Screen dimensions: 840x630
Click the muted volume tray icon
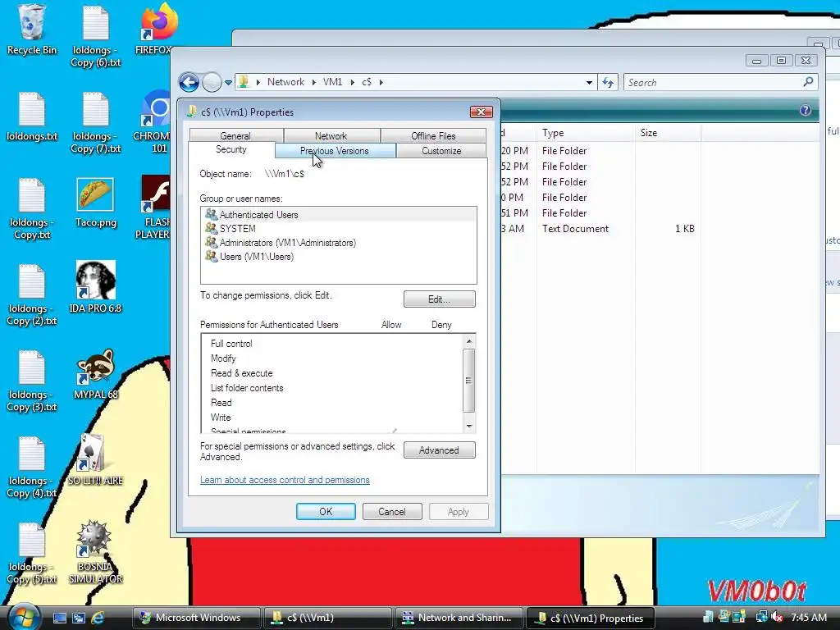[777, 617]
